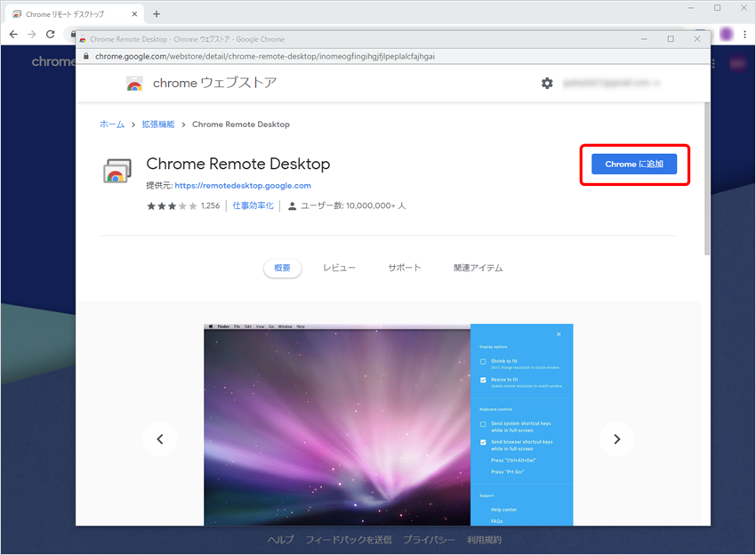Reload page in the background Chrome window
Viewport: 756px width, 555px height.
pyautogui.click(x=50, y=34)
